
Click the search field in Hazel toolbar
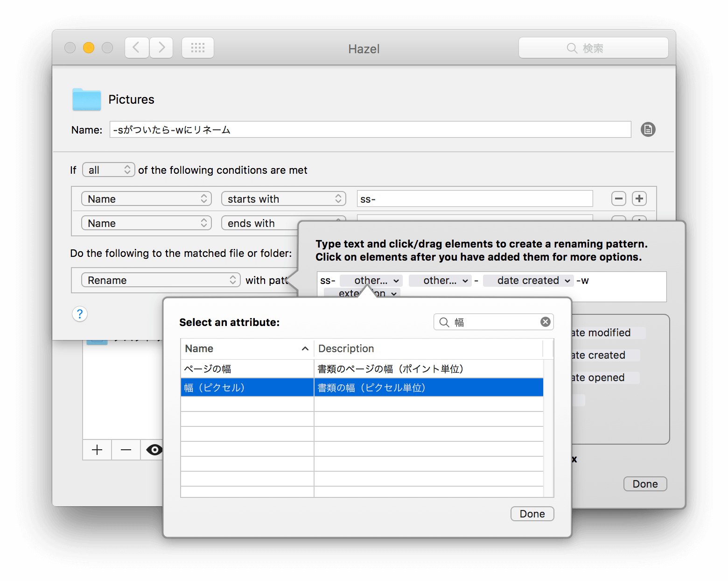click(x=593, y=48)
